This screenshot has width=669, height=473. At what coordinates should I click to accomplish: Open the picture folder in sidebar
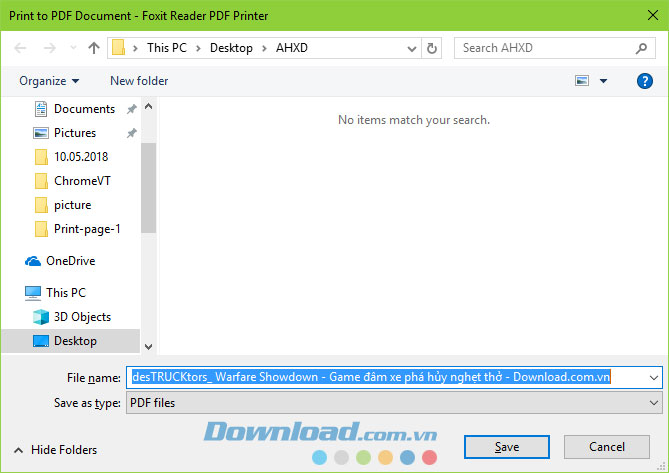(x=73, y=205)
